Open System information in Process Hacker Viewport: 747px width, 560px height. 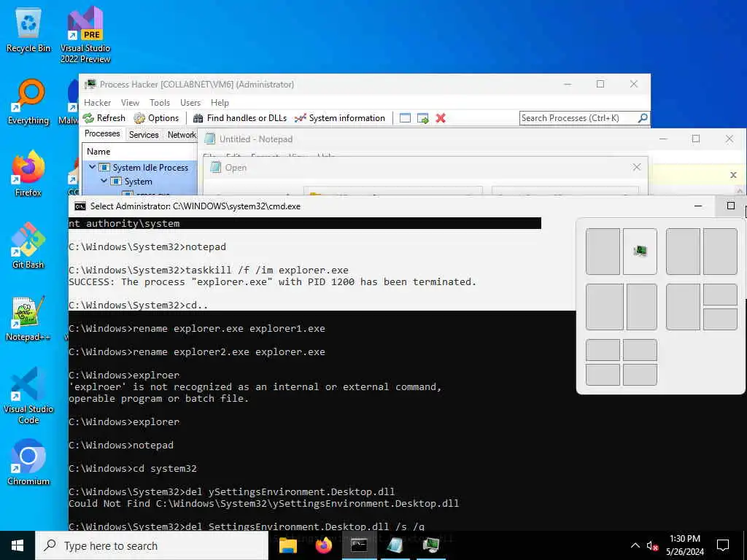340,118
